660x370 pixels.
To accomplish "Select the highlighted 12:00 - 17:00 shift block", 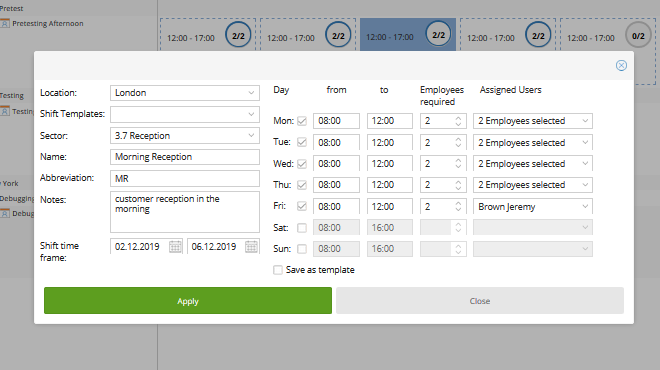I will click(x=407, y=35).
